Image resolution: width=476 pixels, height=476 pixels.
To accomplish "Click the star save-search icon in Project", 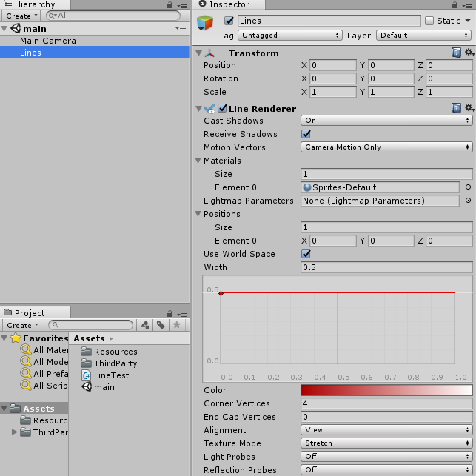I will (x=176, y=325).
